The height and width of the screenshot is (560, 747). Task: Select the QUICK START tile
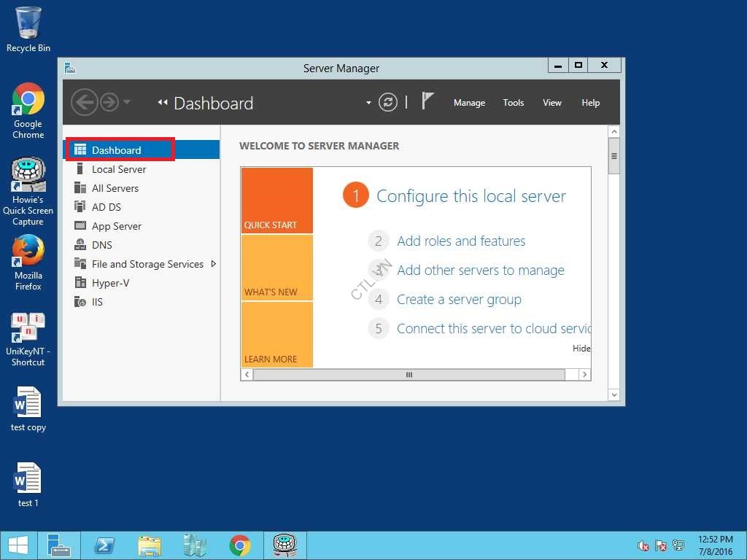(x=277, y=201)
